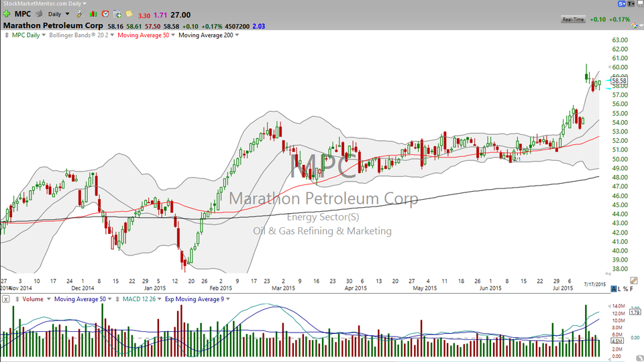Open the wrench and screwdriver chart settings

click(x=80, y=14)
